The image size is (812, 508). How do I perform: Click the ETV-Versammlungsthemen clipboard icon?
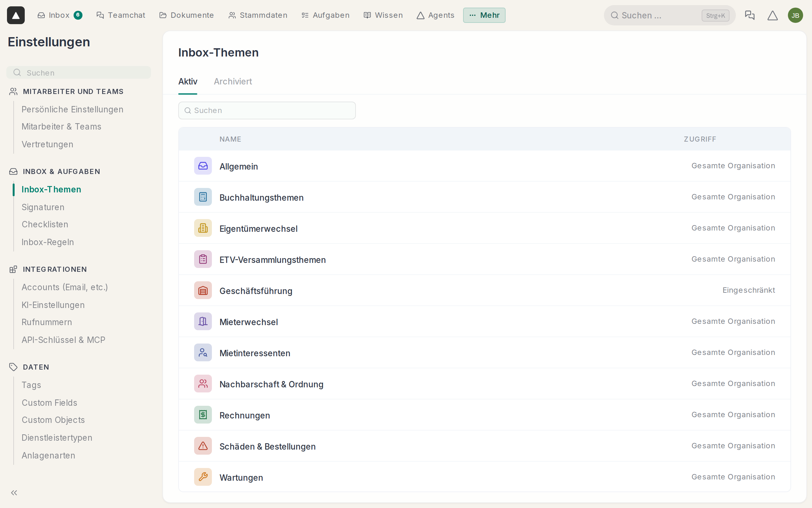pos(203,259)
